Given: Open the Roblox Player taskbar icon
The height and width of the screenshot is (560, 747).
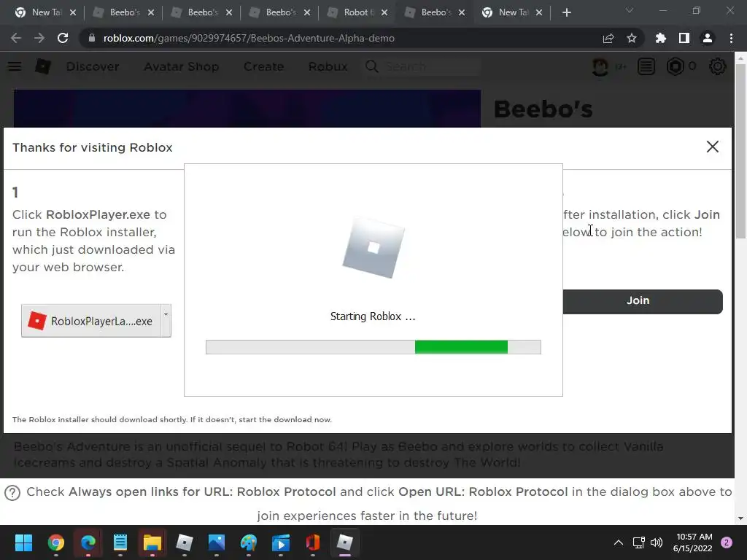Looking at the screenshot, I should pos(345,542).
